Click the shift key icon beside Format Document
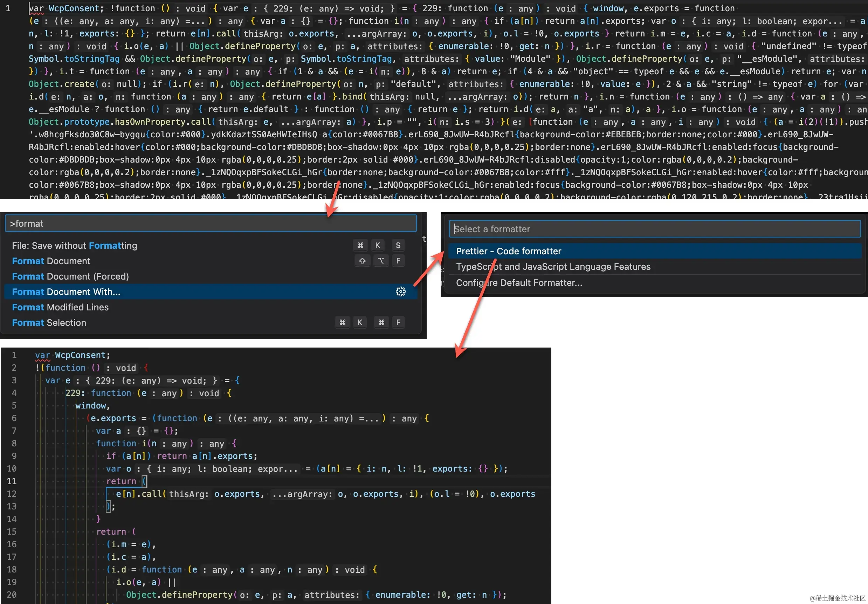Viewport: 868px width, 604px height. [x=362, y=261]
